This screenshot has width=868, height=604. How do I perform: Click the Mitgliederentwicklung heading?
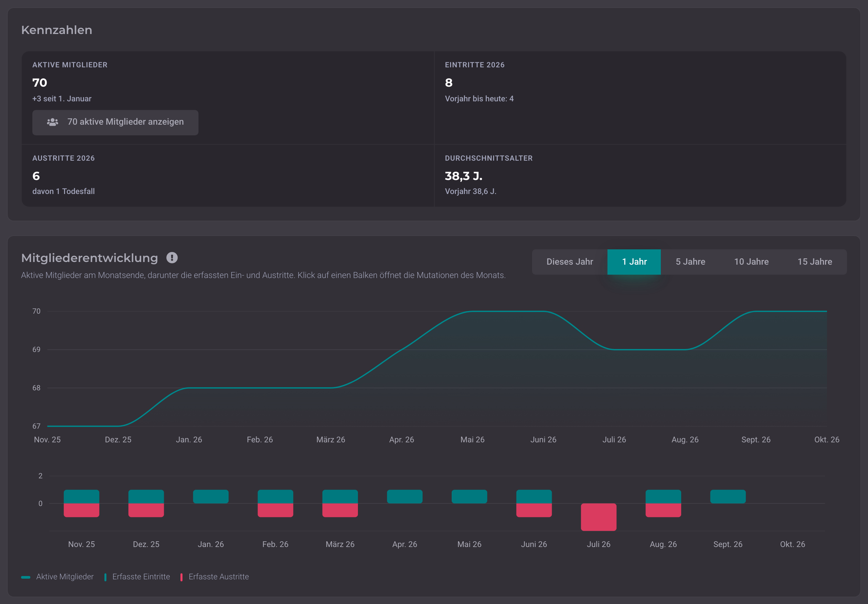90,258
